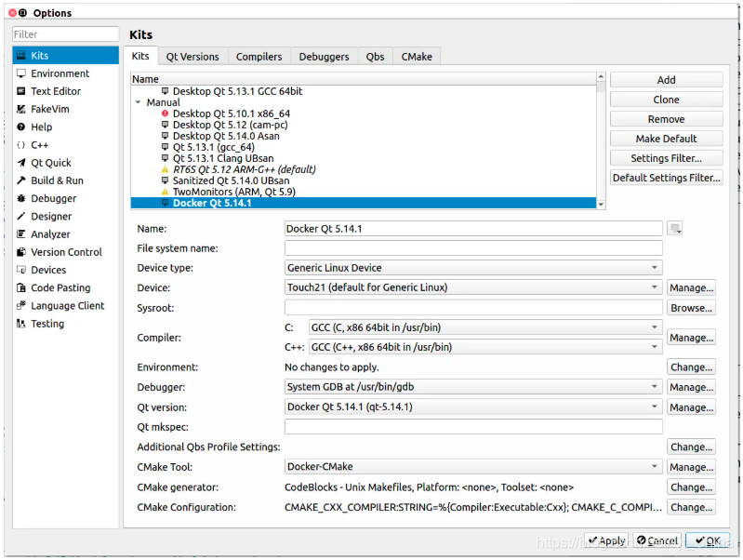
Task: Confirm with OK button
Action: tap(708, 540)
